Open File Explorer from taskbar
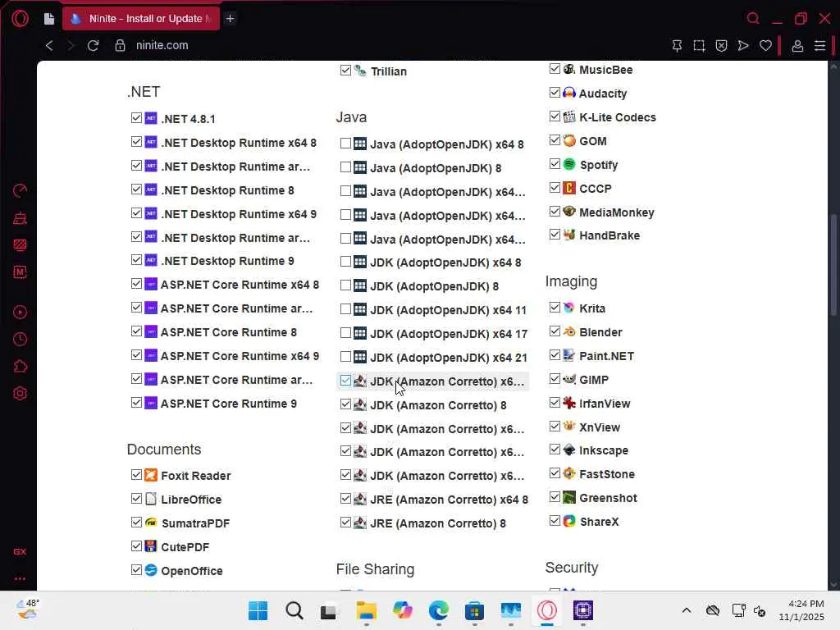Image resolution: width=840 pixels, height=630 pixels. click(x=367, y=610)
